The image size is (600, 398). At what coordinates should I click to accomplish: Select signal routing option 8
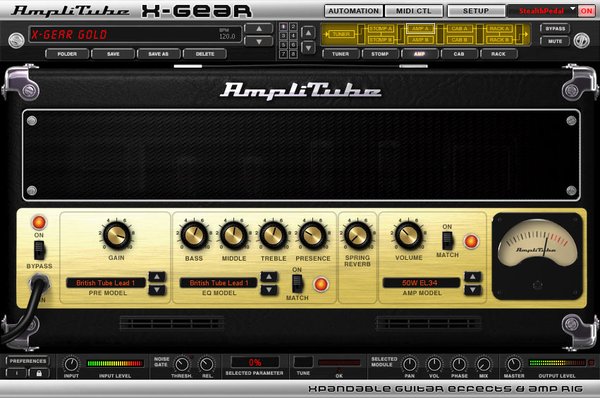(293, 54)
